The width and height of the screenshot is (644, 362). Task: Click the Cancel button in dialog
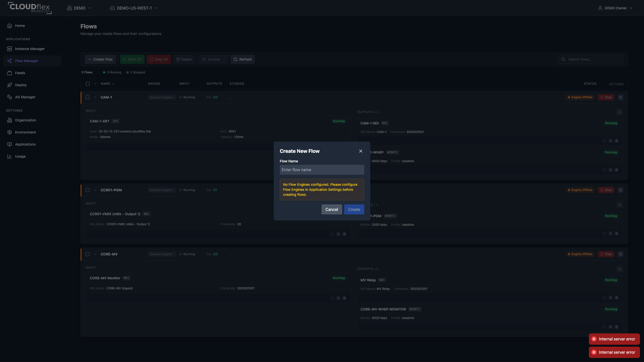tap(332, 209)
